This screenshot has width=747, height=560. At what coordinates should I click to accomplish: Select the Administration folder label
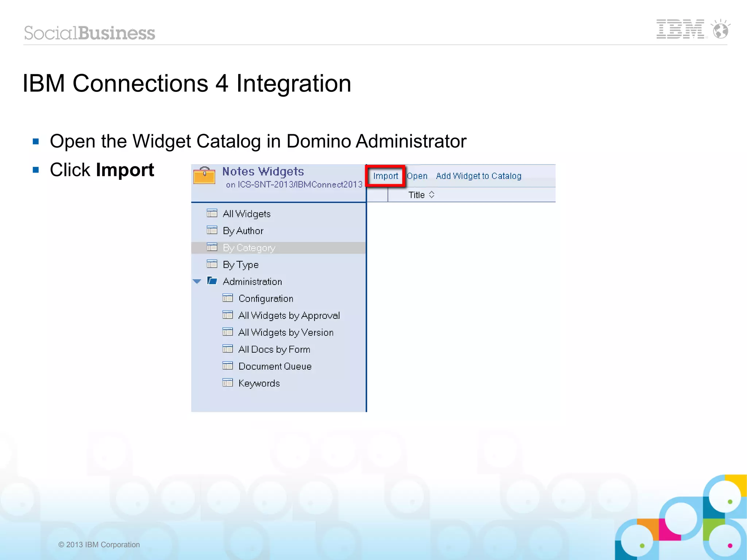pyautogui.click(x=252, y=282)
